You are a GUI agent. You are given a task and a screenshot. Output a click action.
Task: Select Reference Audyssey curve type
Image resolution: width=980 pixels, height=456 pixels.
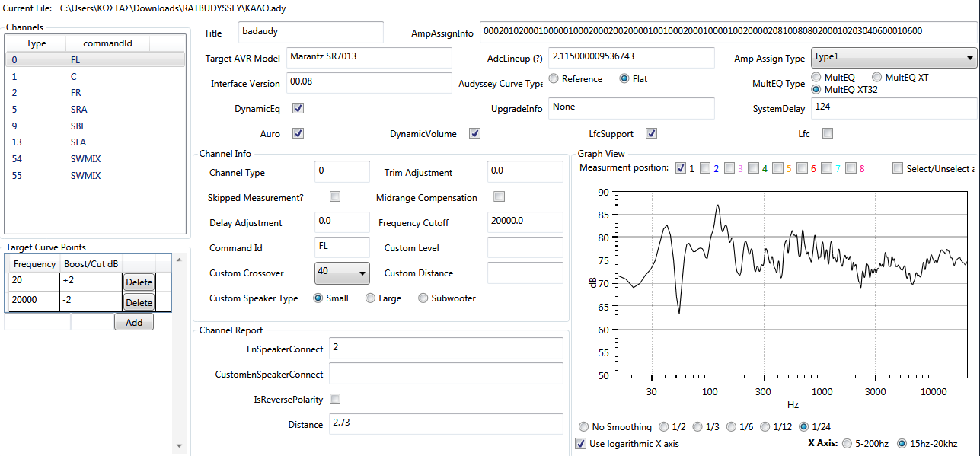[x=554, y=79]
